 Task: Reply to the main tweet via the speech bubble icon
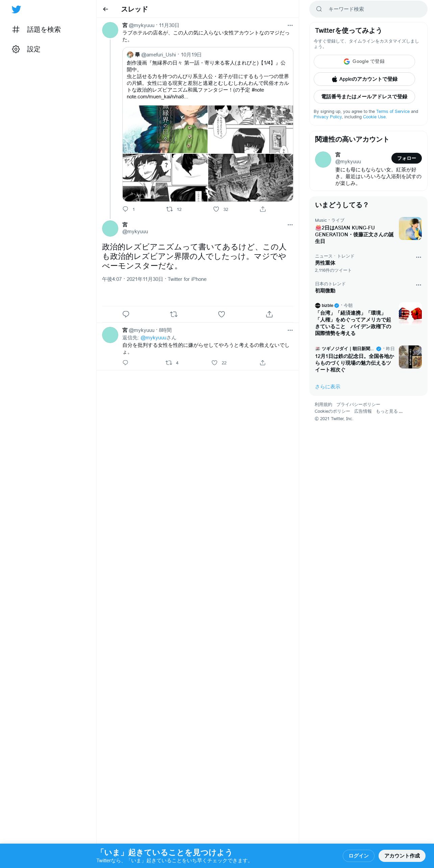pyautogui.click(x=126, y=314)
